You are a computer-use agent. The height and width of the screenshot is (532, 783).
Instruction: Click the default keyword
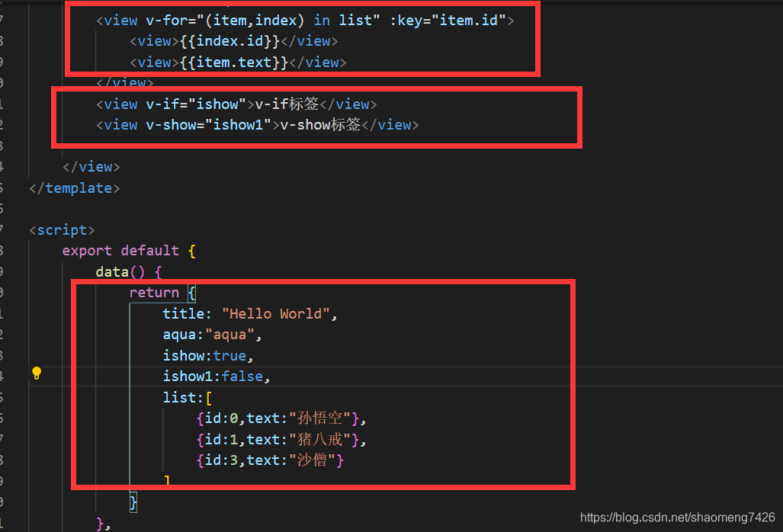149,251
